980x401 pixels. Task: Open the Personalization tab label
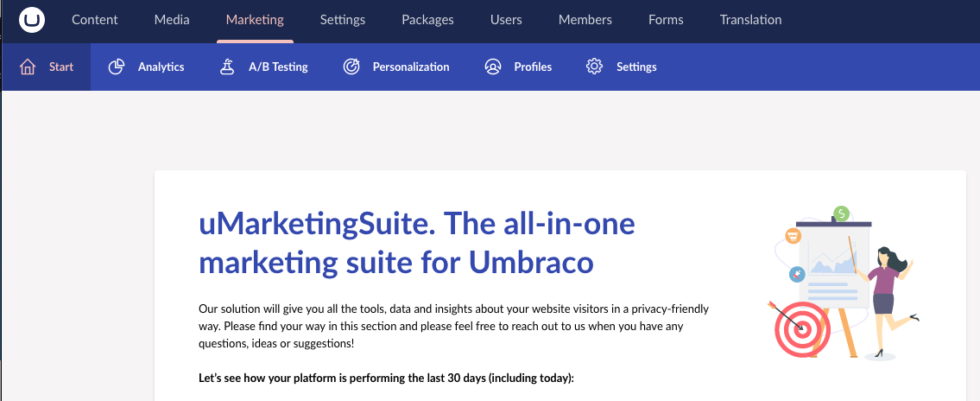point(411,67)
